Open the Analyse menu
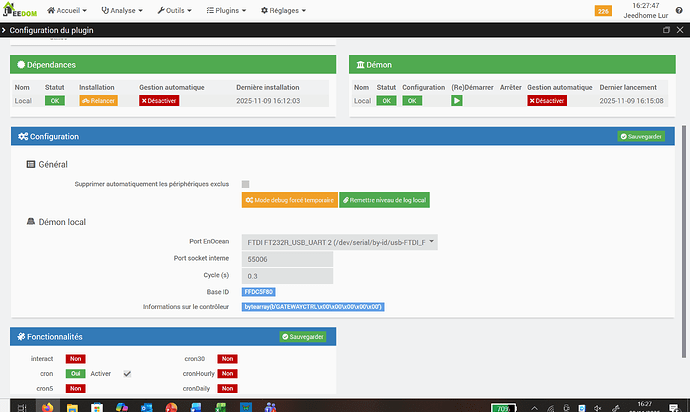The width and height of the screenshot is (690, 412). coord(122,10)
